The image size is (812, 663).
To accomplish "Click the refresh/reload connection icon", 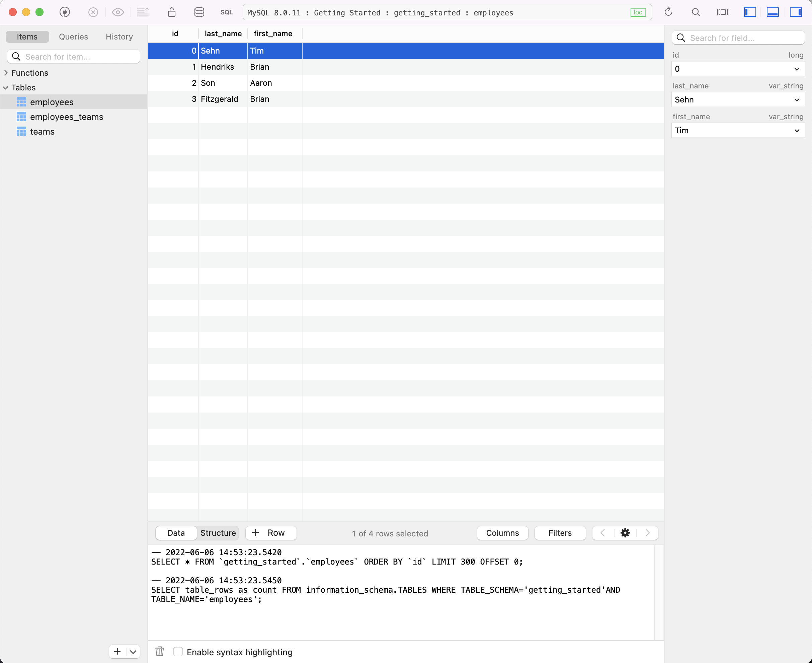I will coord(668,12).
